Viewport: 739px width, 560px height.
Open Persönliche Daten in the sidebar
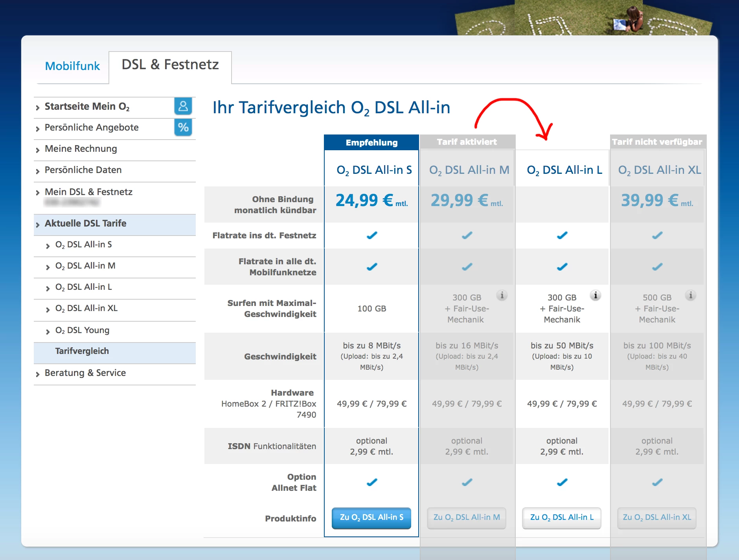point(83,170)
